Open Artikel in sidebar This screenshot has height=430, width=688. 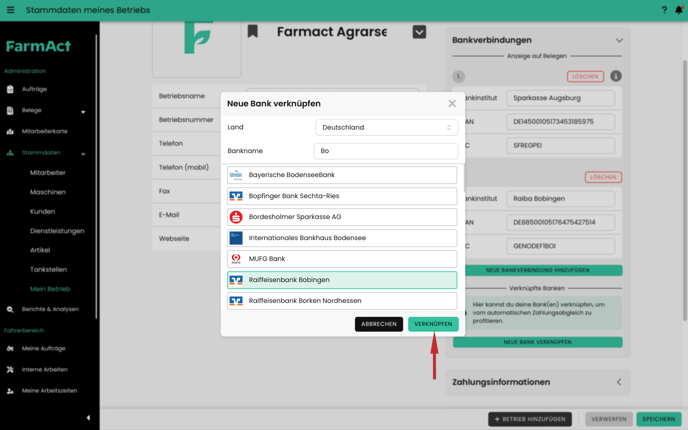tap(40, 250)
